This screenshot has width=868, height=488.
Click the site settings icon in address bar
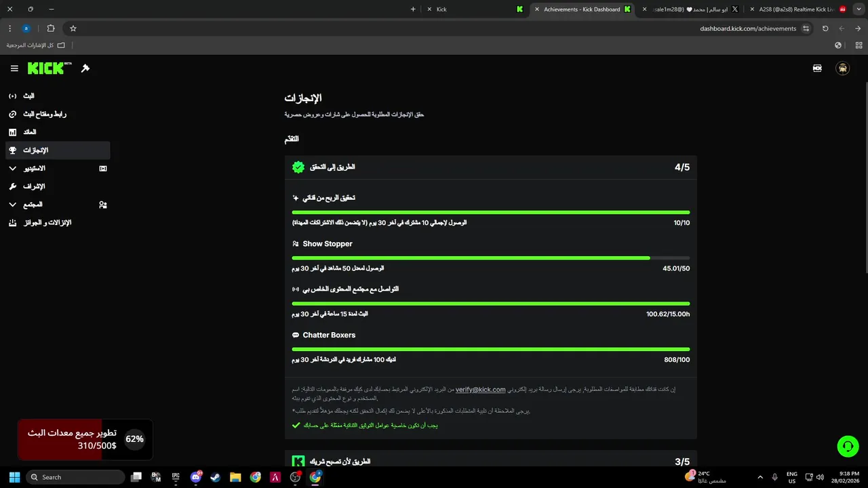coord(806,28)
